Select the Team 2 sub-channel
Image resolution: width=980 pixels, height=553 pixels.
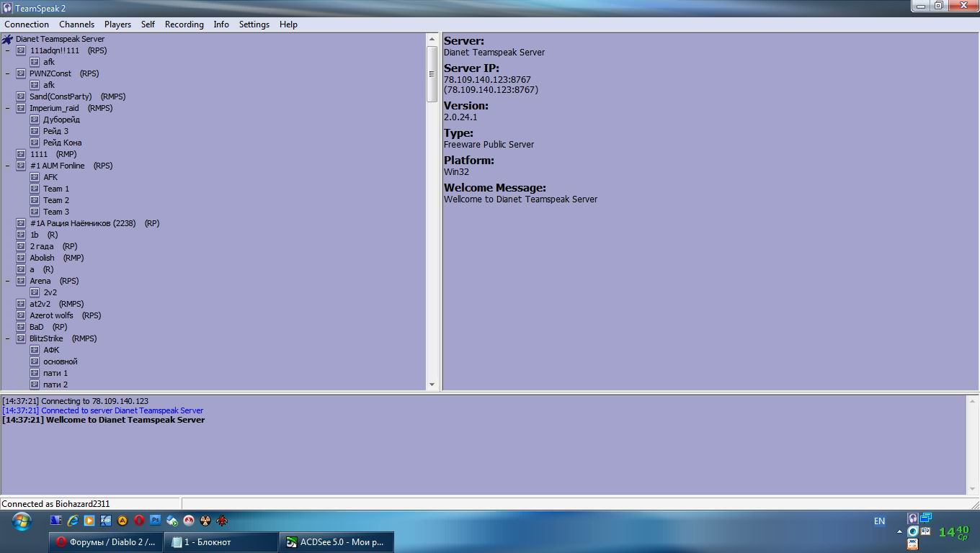pyautogui.click(x=56, y=200)
